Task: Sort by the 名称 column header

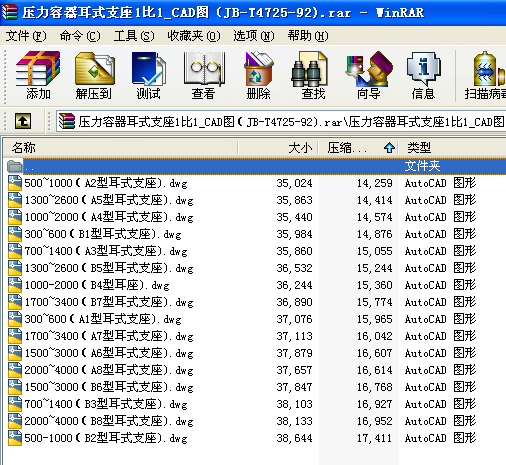Action: [120, 147]
